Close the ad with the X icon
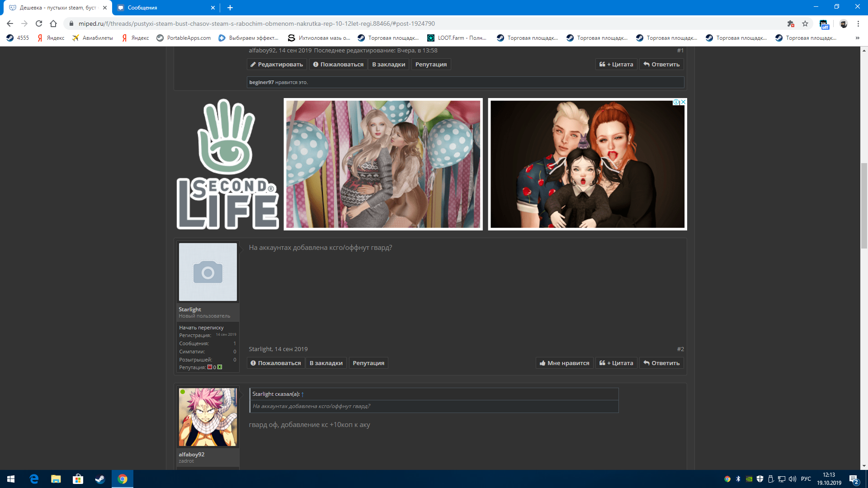Image resolution: width=868 pixels, height=488 pixels. (x=683, y=102)
